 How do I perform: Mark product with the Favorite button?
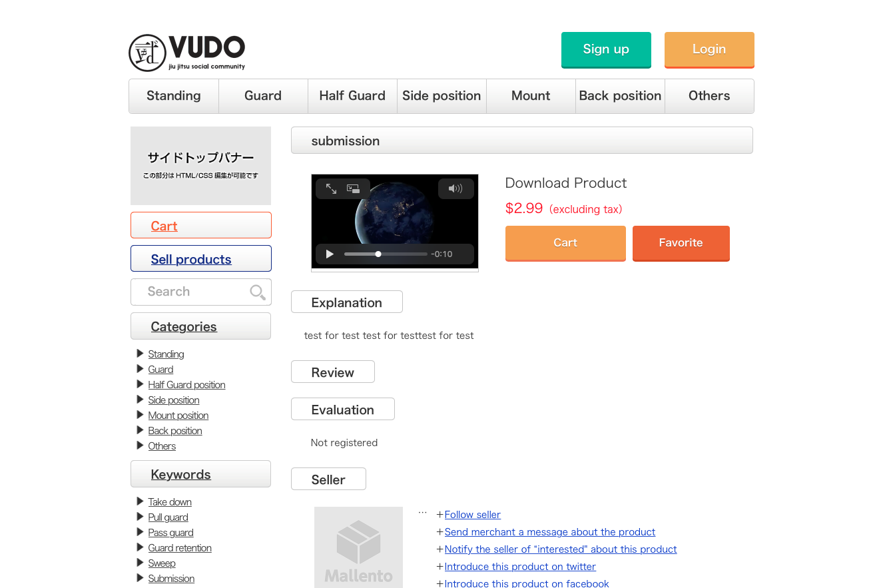point(681,243)
